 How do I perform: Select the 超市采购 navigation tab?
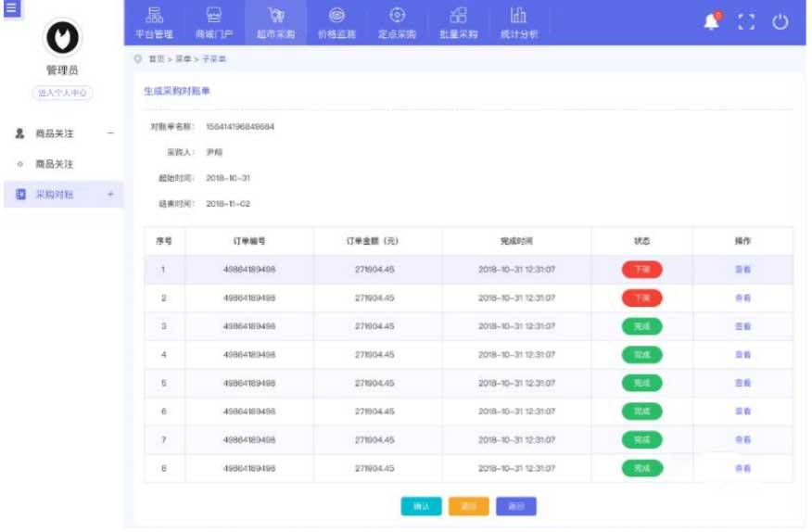pos(276,22)
